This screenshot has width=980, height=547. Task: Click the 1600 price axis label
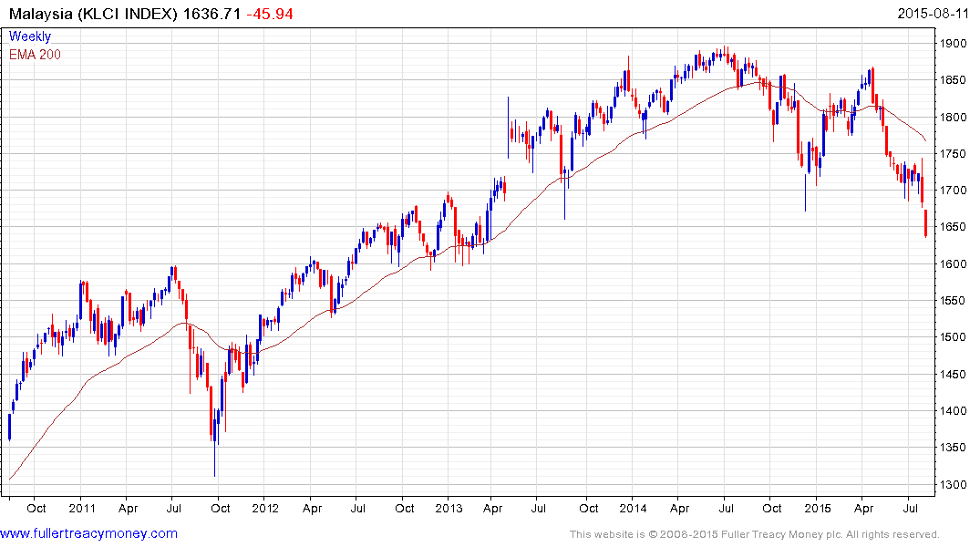pyautogui.click(x=954, y=263)
